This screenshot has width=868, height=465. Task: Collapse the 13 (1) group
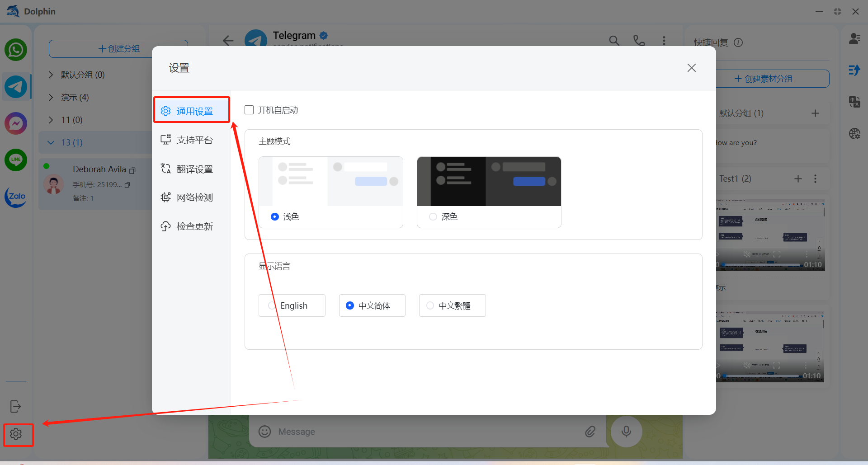pyautogui.click(x=51, y=143)
